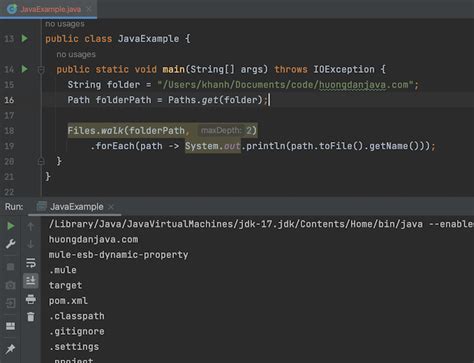Screen dimensions: 474x363
Task: Click the exit icon in Run sidebar
Action: point(10,303)
